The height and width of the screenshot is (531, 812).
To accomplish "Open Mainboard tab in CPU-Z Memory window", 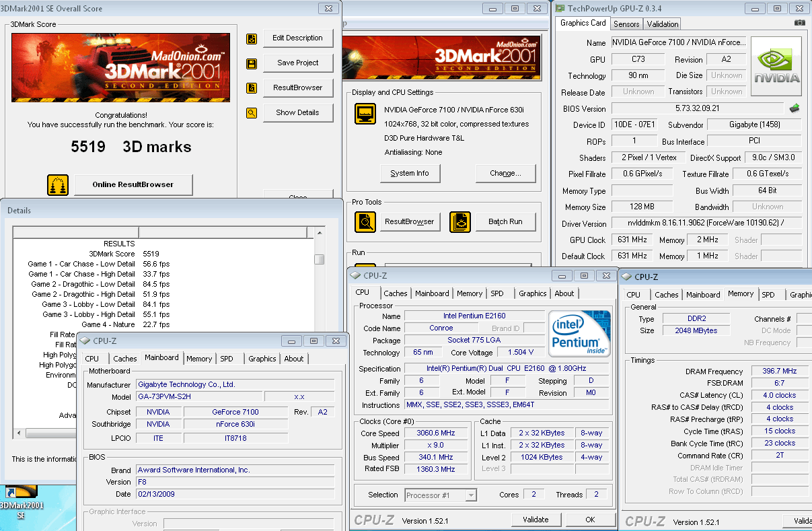I will 703,295.
